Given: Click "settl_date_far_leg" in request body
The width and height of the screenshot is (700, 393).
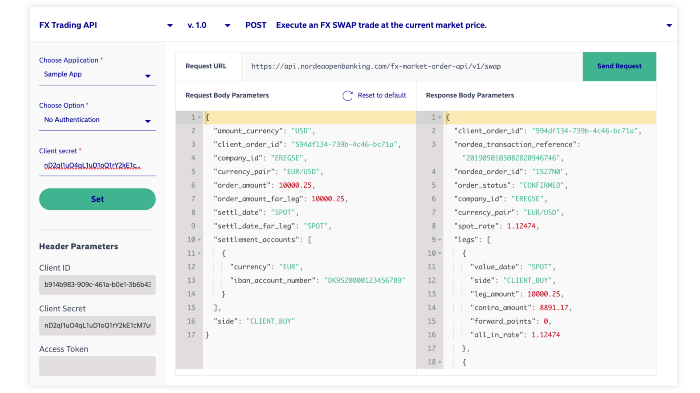Looking at the screenshot, I should click(x=253, y=226).
